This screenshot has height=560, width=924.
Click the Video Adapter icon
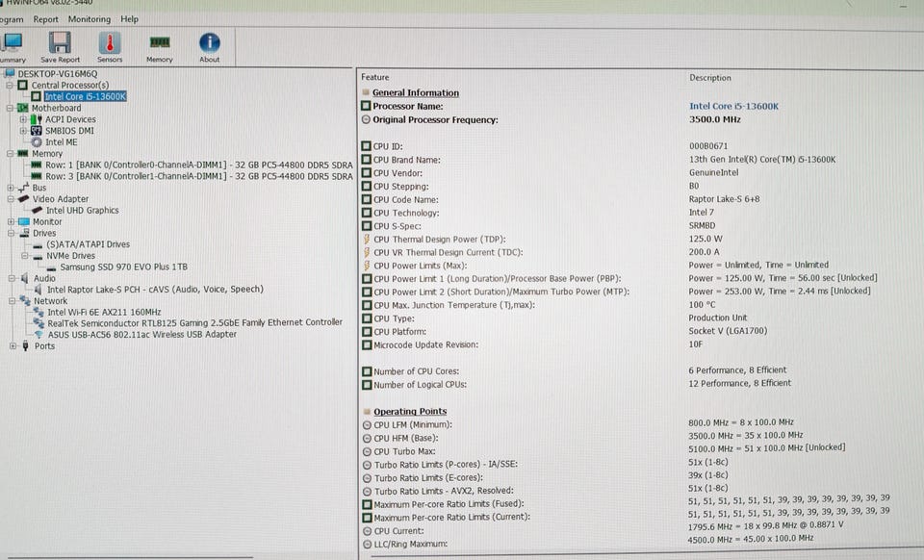click(23, 199)
